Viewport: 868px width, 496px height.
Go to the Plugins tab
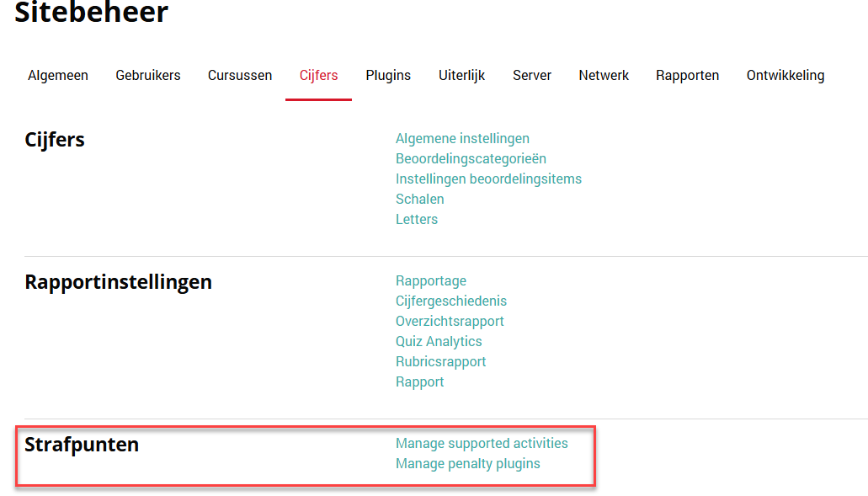click(x=388, y=76)
